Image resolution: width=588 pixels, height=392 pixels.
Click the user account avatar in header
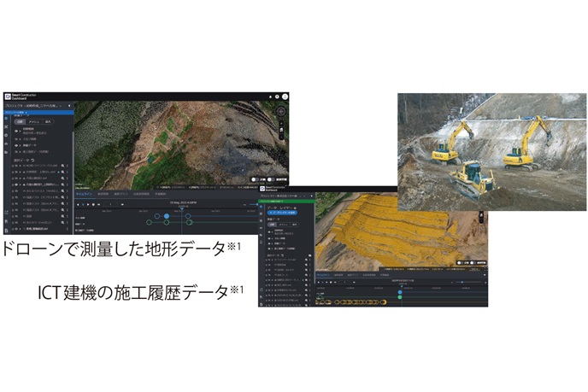(x=285, y=97)
